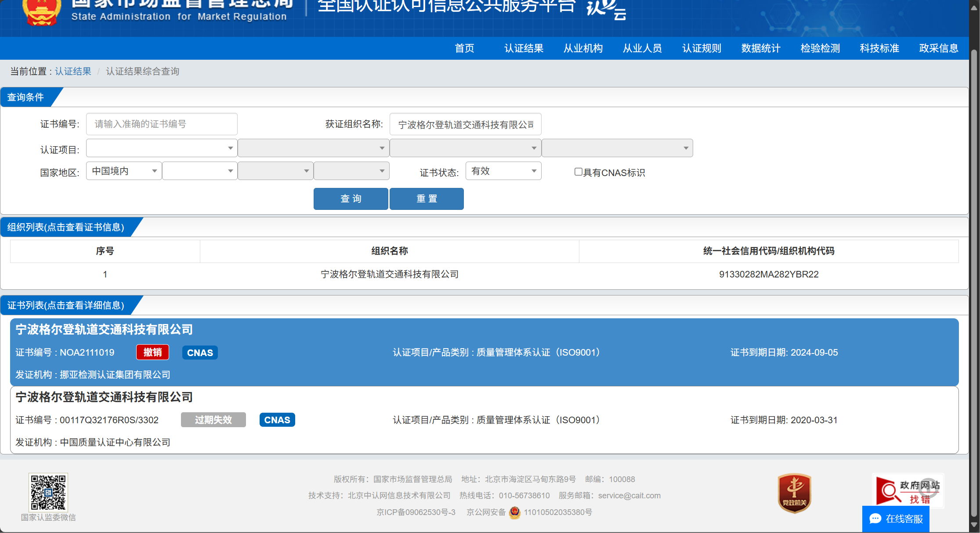Image resolution: width=980 pixels, height=533 pixels.
Task: Click credit code 91330282MA282YBR22
Action: click(769, 274)
